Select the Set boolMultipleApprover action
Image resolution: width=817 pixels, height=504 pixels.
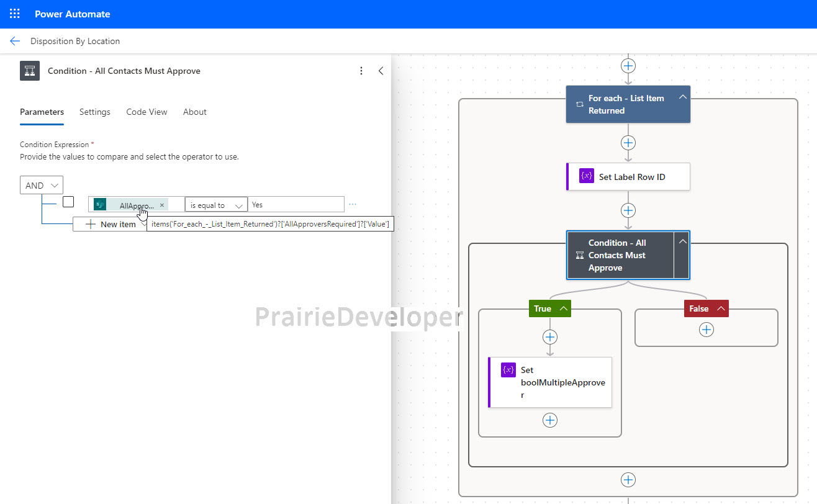(550, 382)
